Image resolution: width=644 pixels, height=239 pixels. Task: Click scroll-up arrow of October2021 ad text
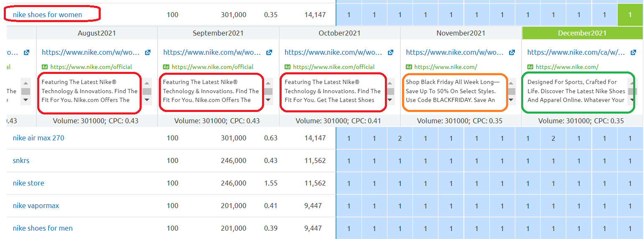point(390,82)
